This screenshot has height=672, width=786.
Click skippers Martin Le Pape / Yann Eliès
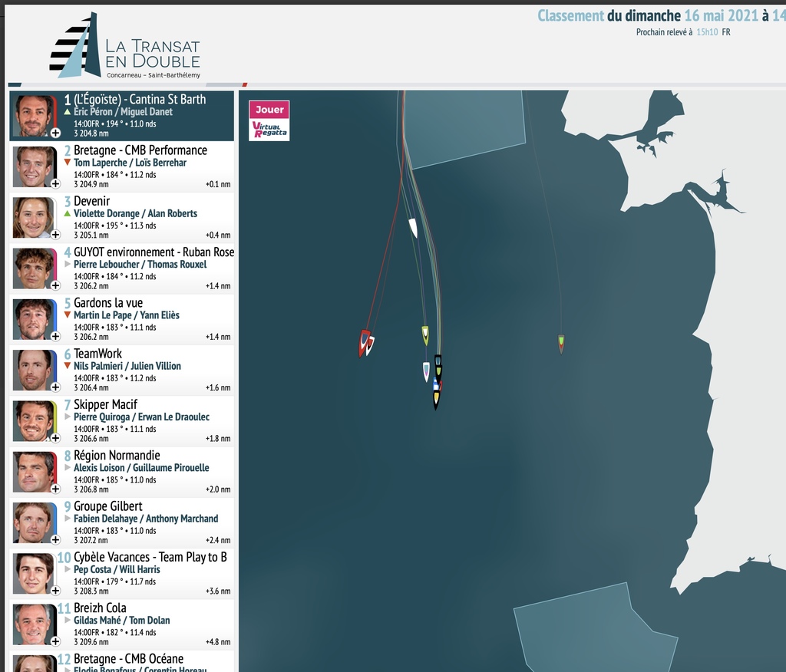tap(127, 315)
